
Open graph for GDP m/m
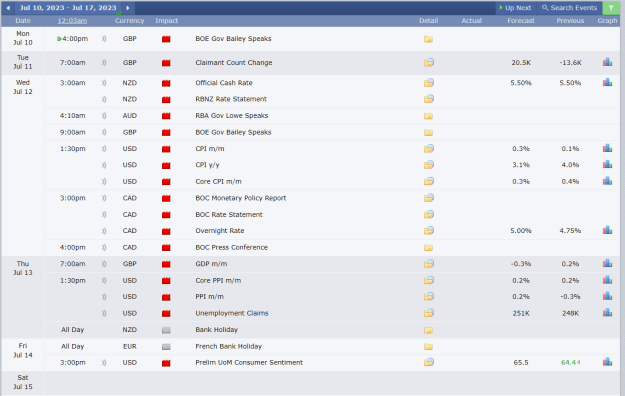pos(607,264)
